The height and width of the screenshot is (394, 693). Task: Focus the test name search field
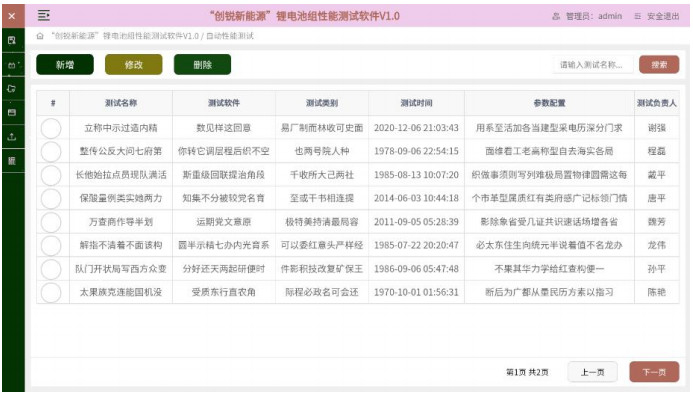click(593, 65)
